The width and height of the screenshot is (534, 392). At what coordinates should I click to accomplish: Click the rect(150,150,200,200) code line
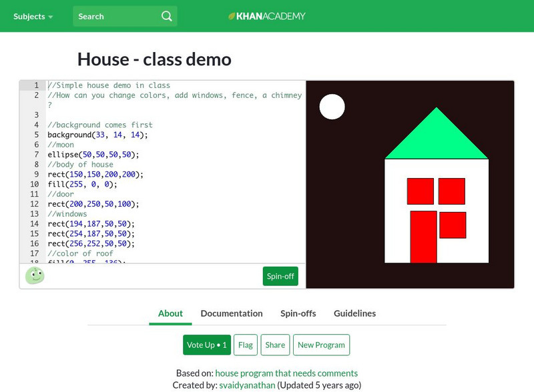(95, 174)
